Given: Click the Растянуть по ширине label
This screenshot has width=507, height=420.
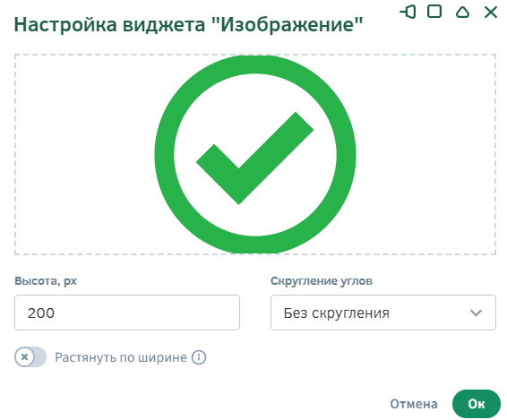Looking at the screenshot, I should pos(121,357).
